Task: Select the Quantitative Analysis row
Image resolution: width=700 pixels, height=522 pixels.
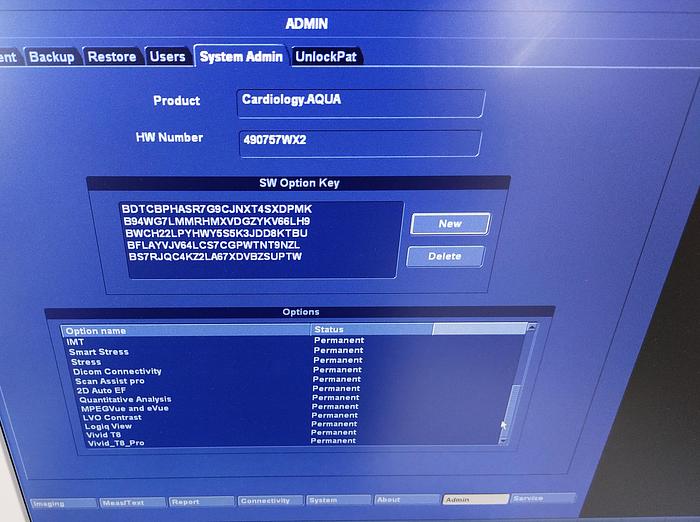Action: pos(292,399)
